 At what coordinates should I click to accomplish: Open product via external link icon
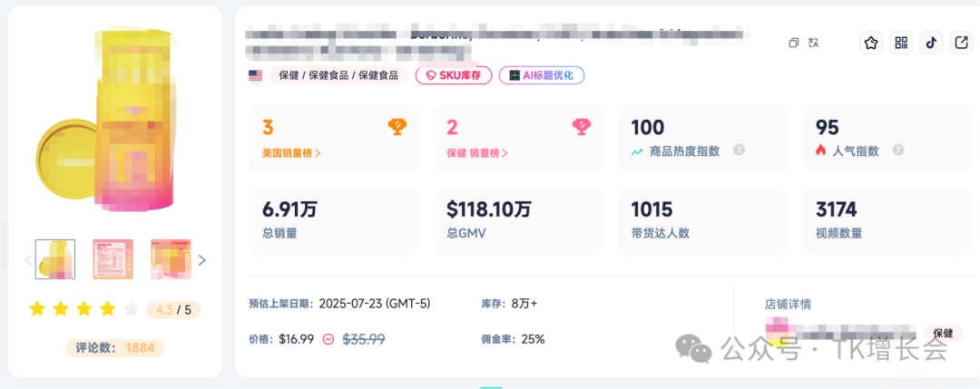[961, 43]
